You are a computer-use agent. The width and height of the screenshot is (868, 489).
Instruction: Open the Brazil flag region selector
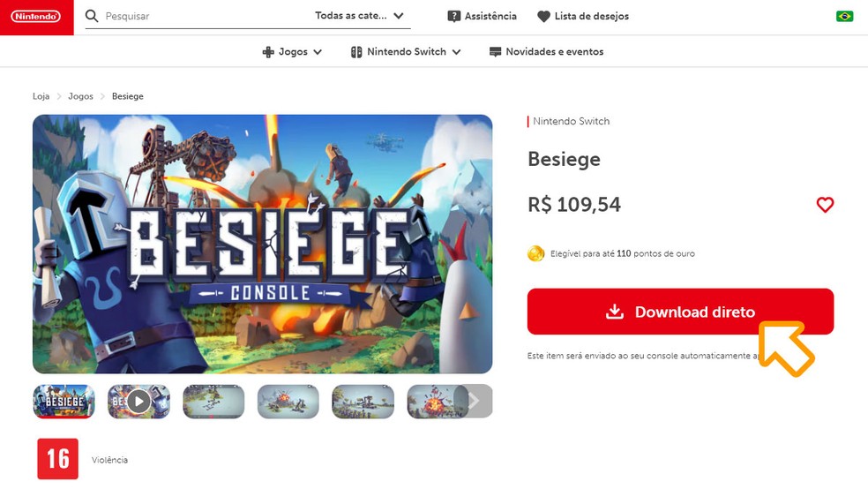[x=844, y=16]
